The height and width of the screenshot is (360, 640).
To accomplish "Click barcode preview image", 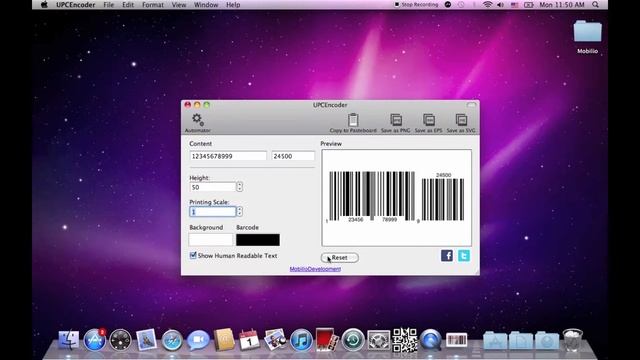I will 396,198.
